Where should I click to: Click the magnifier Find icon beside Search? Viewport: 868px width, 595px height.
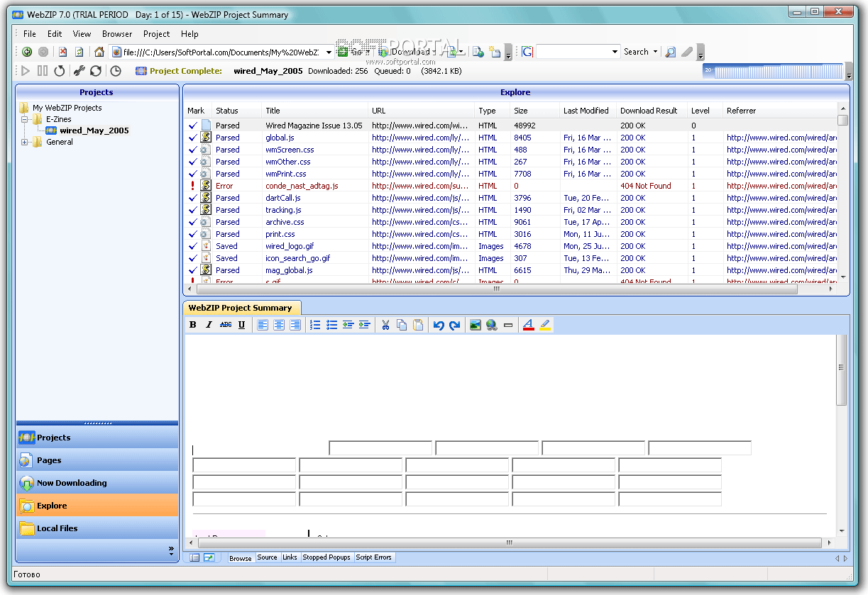pos(670,52)
